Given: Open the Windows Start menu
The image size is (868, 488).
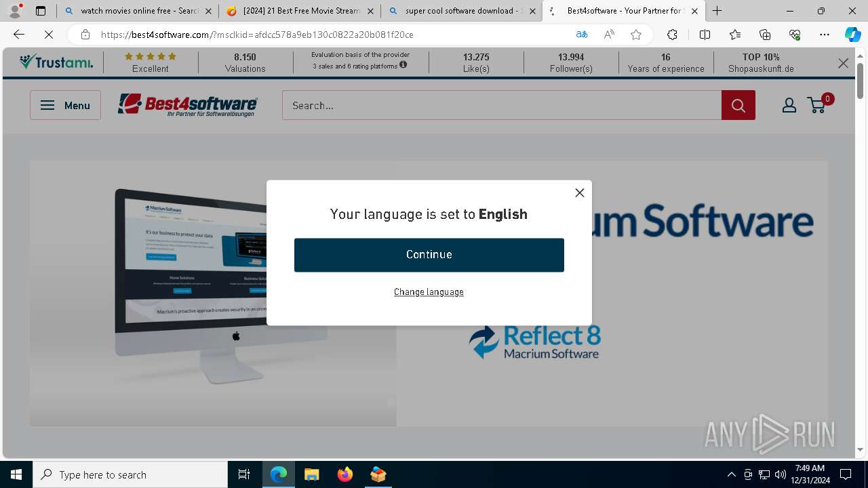Looking at the screenshot, I should click(x=16, y=474).
